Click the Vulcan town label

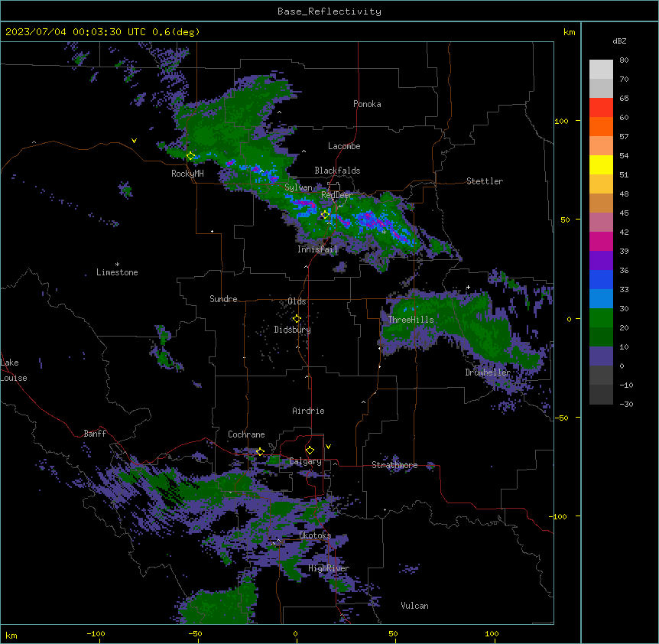coord(415,606)
